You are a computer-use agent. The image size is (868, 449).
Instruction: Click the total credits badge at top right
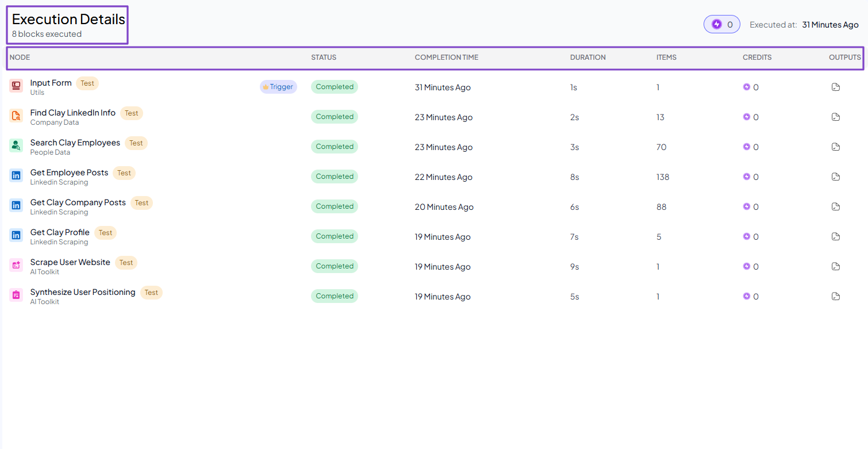[722, 24]
